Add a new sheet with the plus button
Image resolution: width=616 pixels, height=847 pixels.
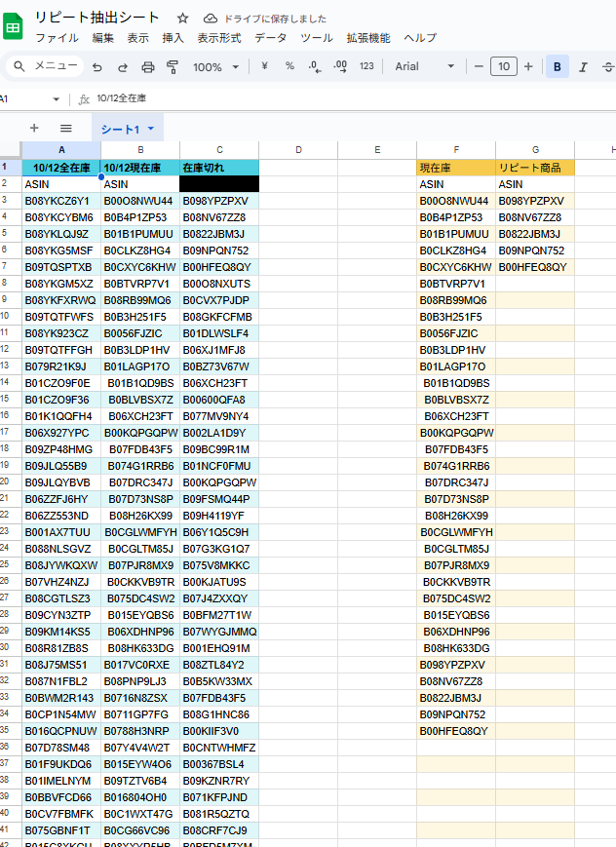34,128
